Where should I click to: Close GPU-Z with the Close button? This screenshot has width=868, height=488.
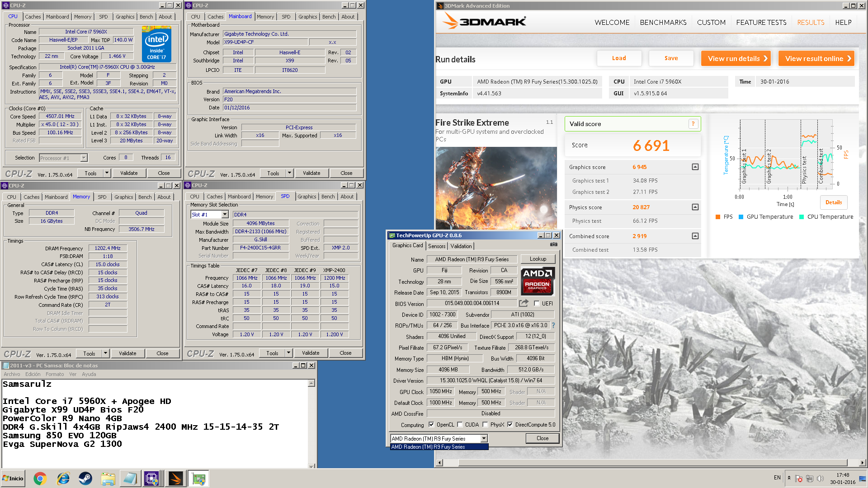(x=542, y=438)
